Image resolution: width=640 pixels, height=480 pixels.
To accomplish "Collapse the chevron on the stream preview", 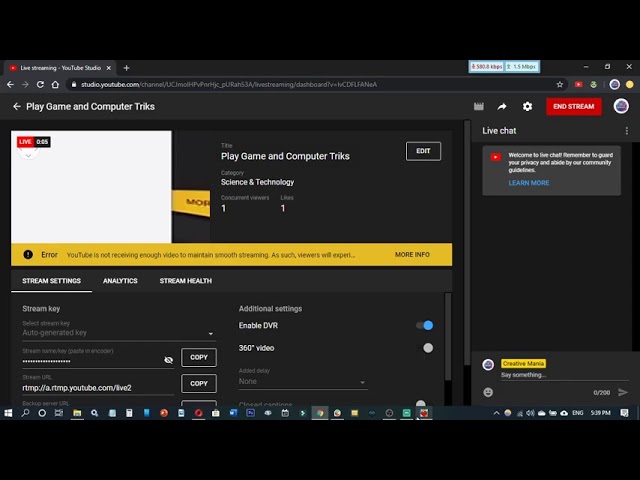I will click(28, 155).
